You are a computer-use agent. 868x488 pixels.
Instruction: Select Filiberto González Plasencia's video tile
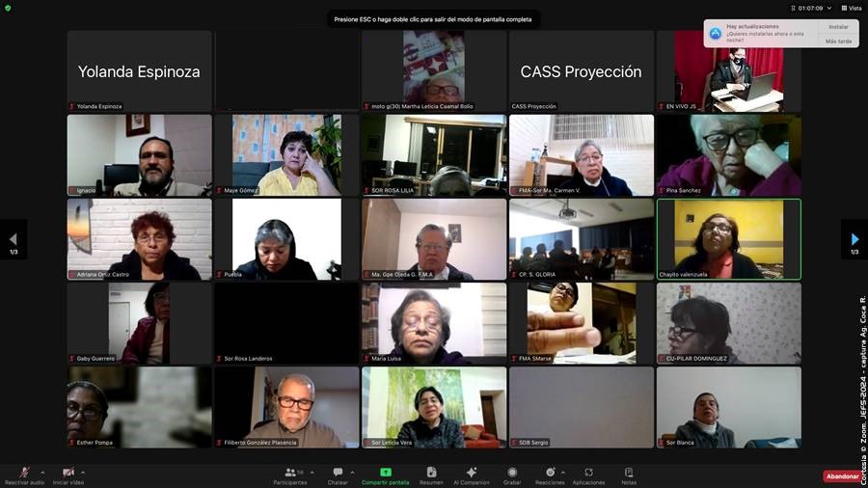(x=286, y=407)
